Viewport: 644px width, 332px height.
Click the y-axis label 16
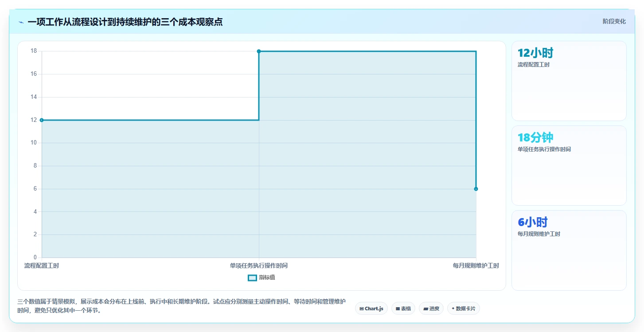[34, 74]
